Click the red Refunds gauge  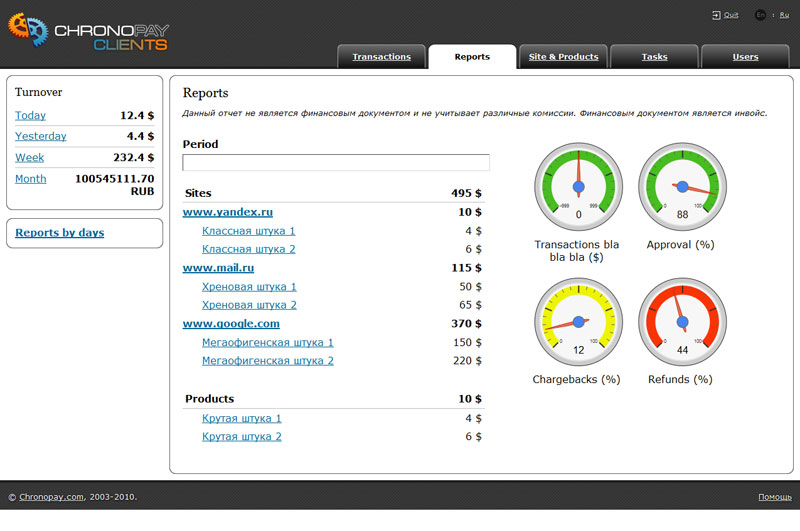pos(682,321)
